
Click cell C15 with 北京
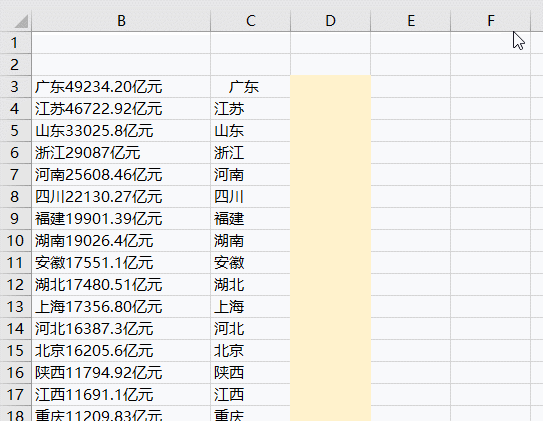pos(250,351)
